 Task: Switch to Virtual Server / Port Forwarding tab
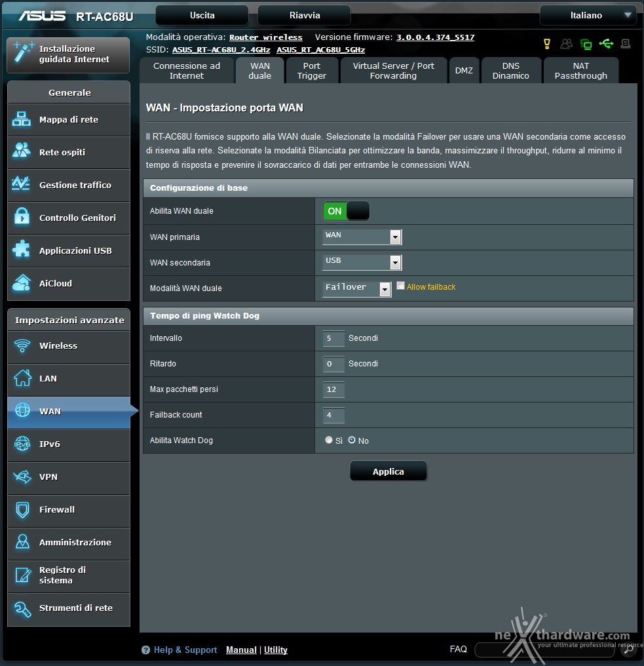point(394,71)
